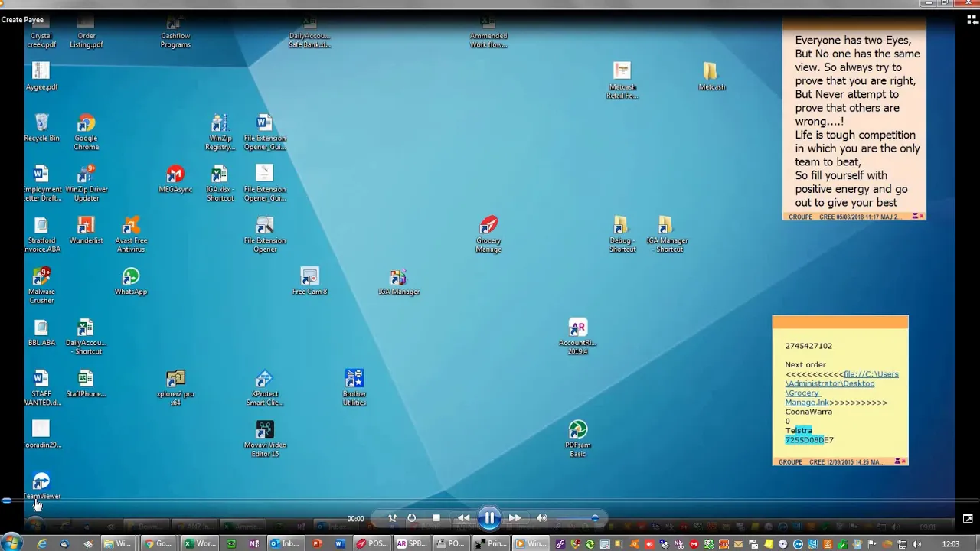The image size is (980, 551).
Task: Exit full-screen mode with corner button
Action: [968, 518]
